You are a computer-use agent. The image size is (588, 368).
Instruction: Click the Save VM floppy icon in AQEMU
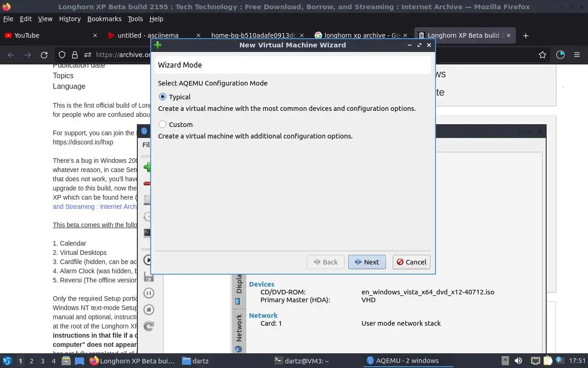[x=148, y=276]
